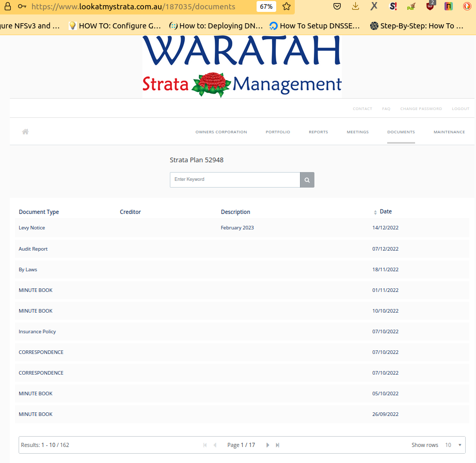The image size is (476, 463).
Task: Go to next page of results
Action: pos(267,445)
